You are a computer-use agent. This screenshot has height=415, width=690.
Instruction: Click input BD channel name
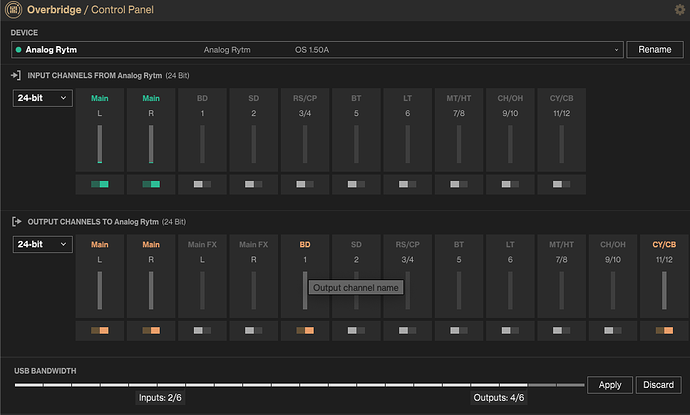click(202, 98)
